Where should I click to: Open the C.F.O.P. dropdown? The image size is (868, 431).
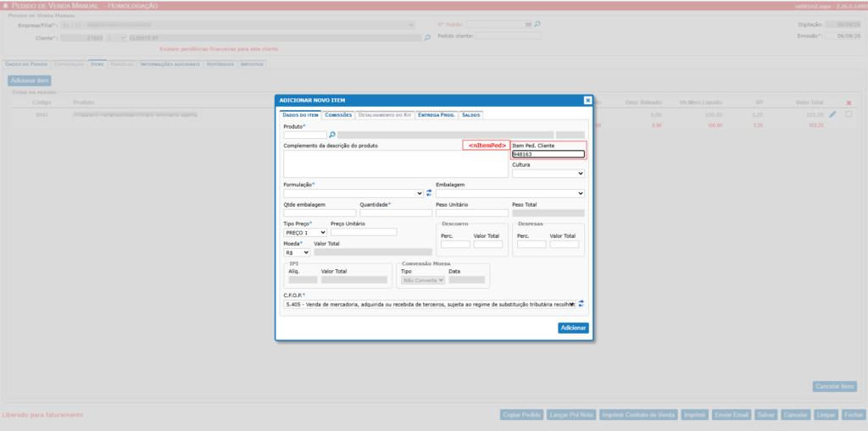[x=430, y=304]
